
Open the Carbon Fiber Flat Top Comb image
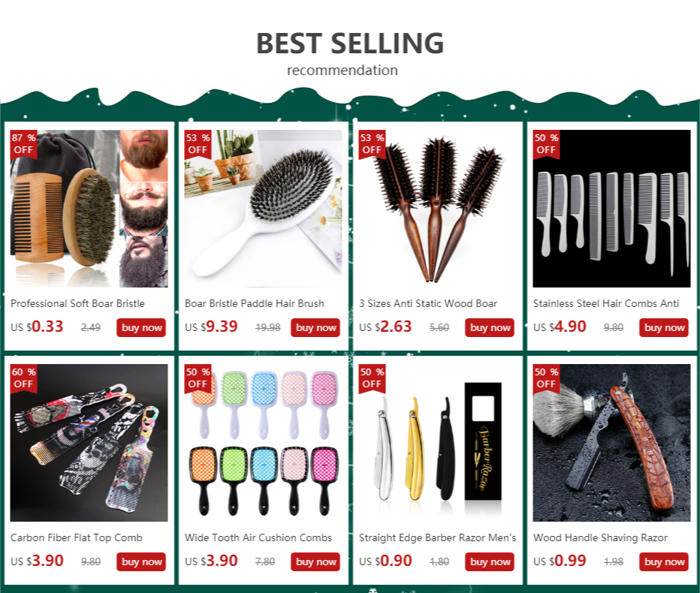(x=89, y=443)
